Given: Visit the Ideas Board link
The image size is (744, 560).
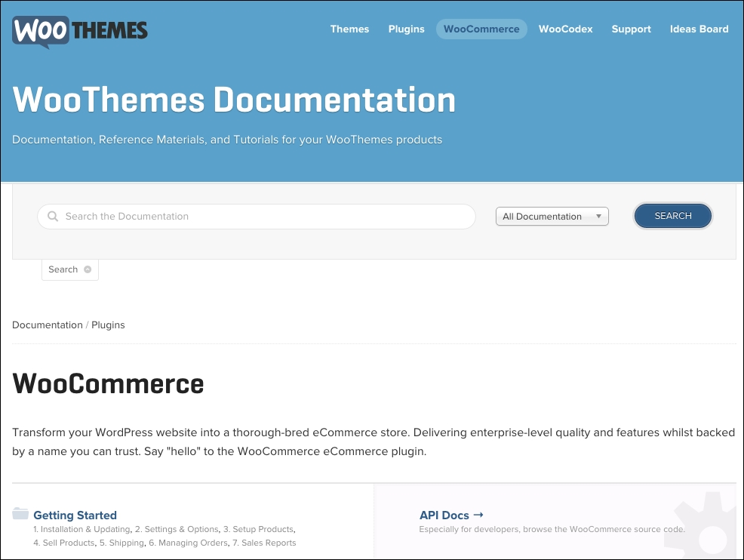Looking at the screenshot, I should pyautogui.click(x=699, y=29).
